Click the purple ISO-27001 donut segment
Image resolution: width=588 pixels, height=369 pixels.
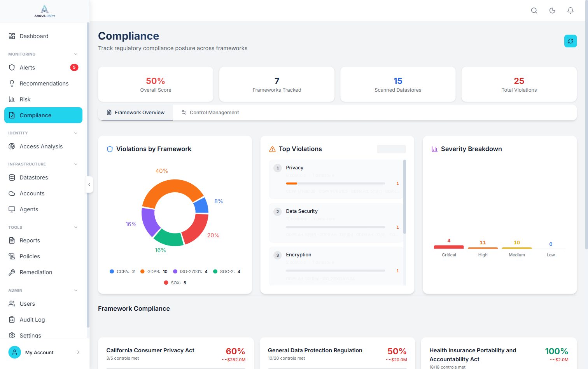coord(150,222)
